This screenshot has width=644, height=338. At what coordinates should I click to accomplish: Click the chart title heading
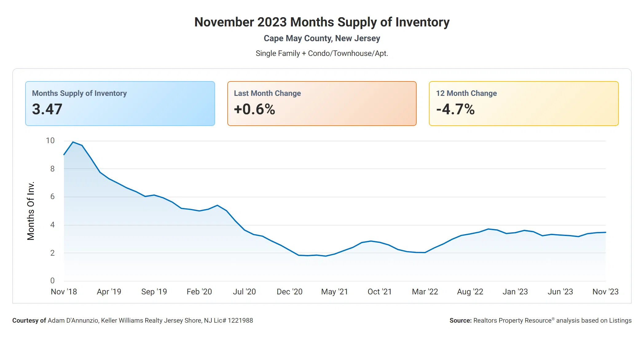tap(322, 22)
